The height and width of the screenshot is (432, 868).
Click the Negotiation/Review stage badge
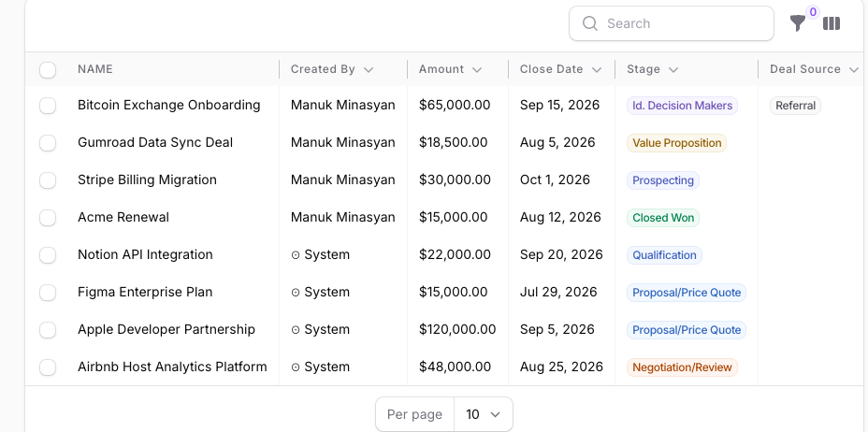(x=682, y=367)
